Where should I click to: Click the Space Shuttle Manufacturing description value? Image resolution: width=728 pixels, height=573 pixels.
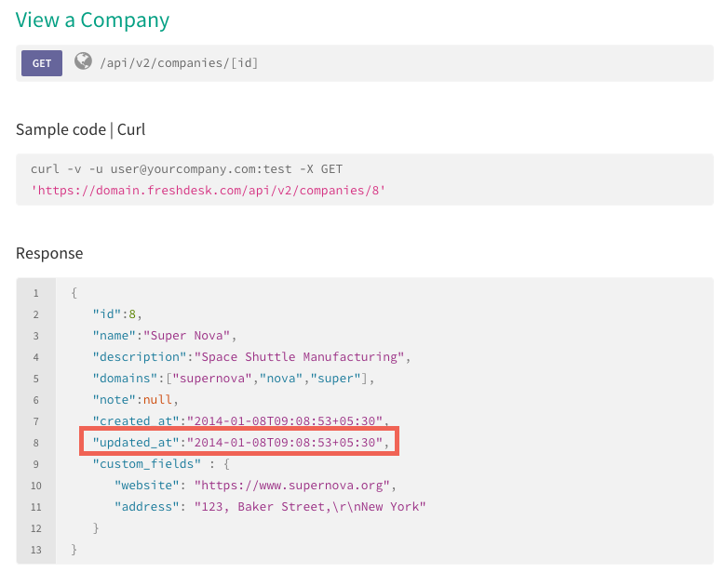click(x=299, y=357)
